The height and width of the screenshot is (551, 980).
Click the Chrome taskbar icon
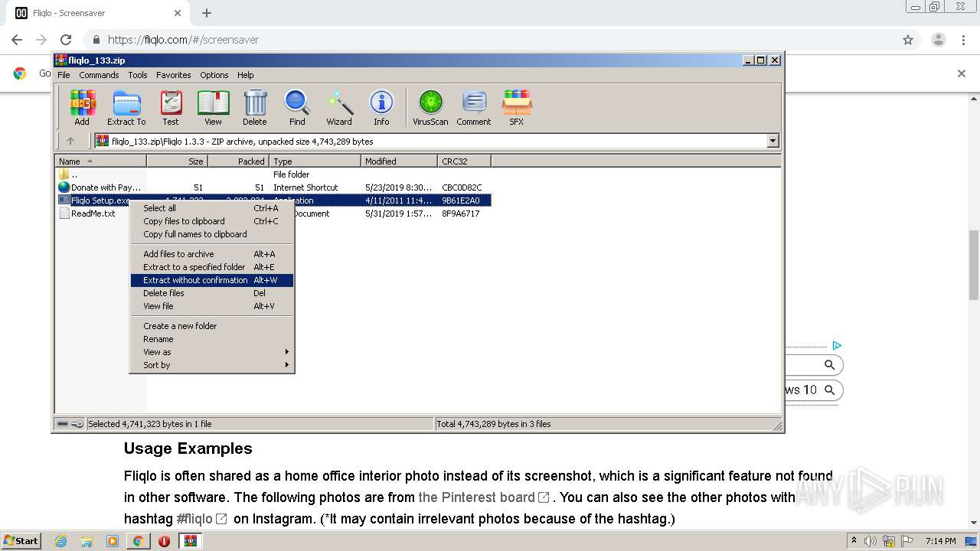138,541
